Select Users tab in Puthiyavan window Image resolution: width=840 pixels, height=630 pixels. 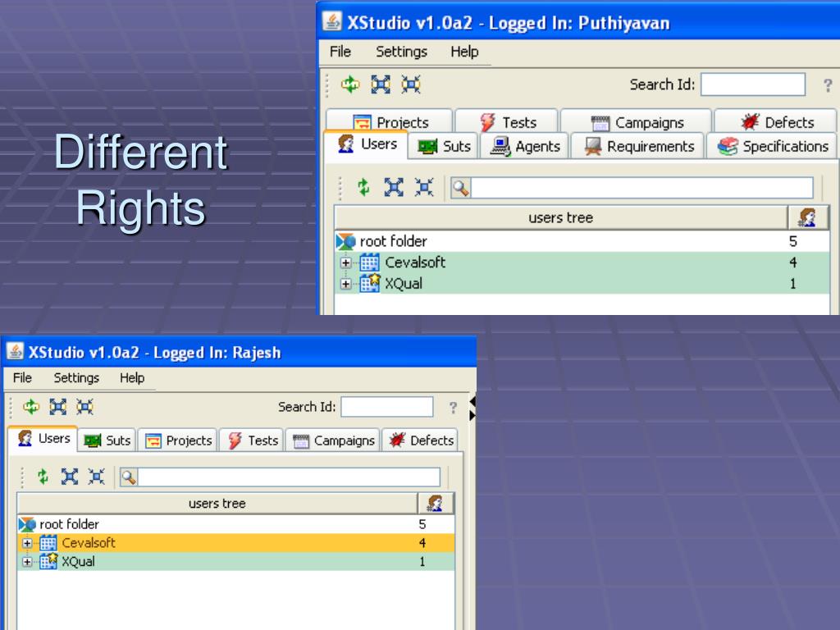pos(367,144)
